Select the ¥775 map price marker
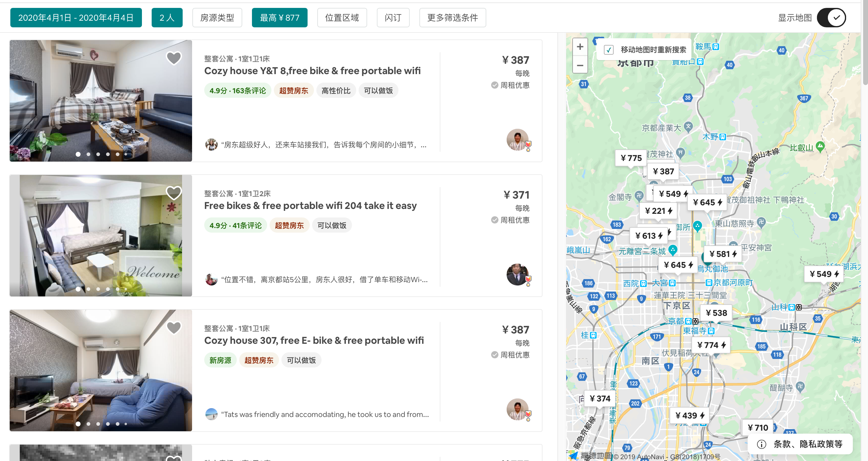The image size is (868, 461). coord(631,158)
